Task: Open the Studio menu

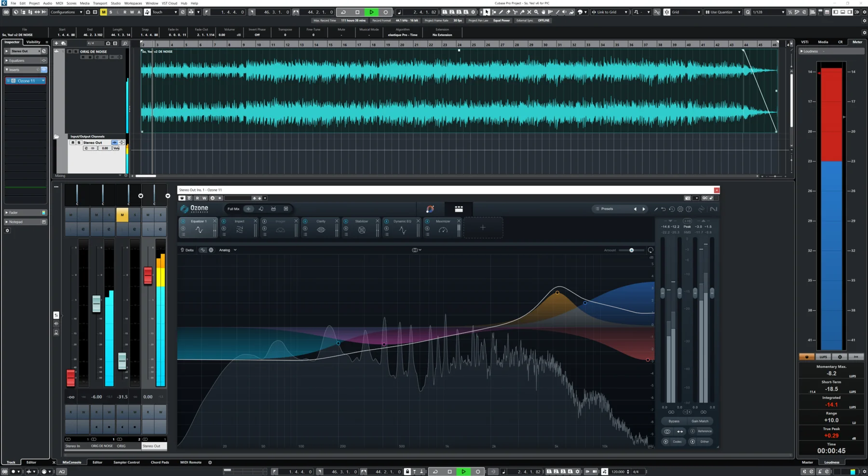Action: pos(115,3)
